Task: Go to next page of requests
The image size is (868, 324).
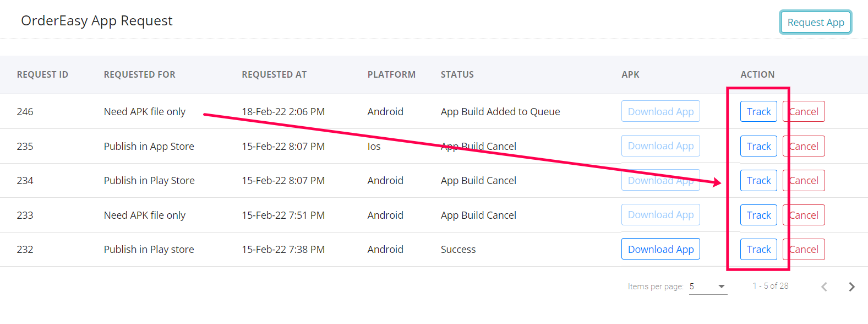Action: click(x=851, y=287)
